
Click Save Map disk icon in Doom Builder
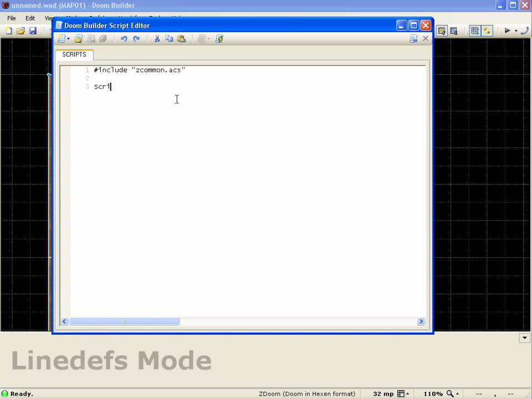pos(33,31)
